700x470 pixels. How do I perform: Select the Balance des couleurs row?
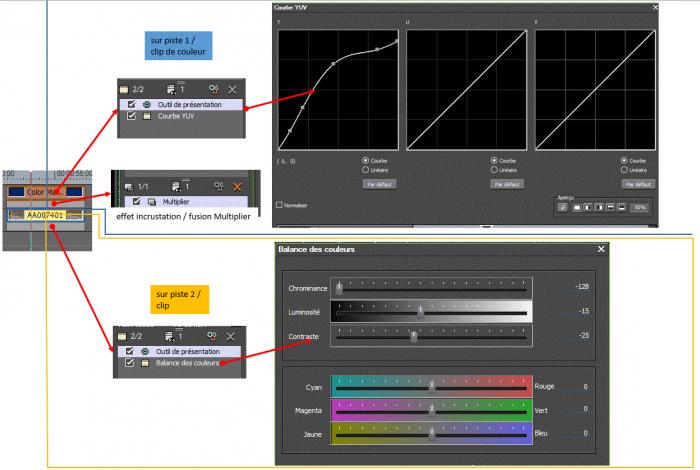click(179, 363)
